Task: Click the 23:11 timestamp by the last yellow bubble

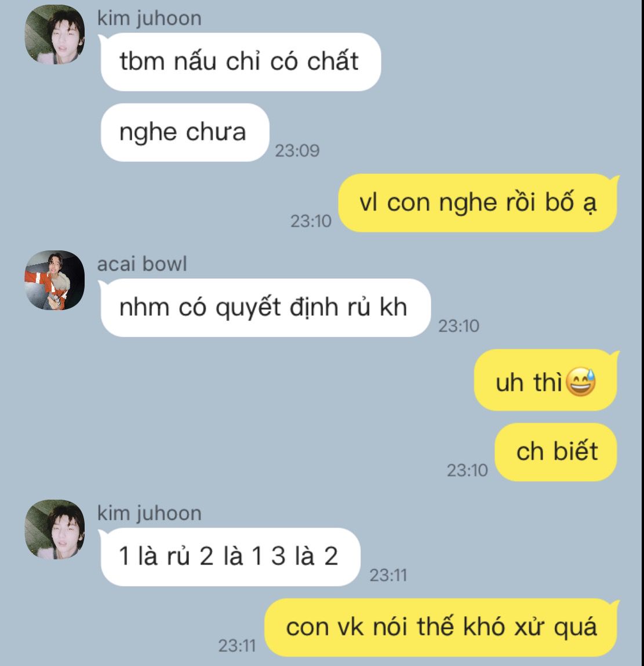Action: point(237,646)
